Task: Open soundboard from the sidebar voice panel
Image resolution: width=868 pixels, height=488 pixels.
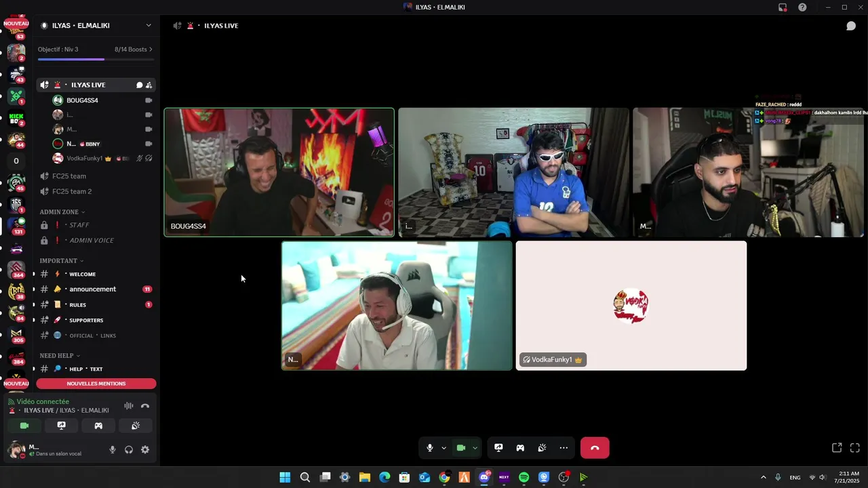Action: tap(136, 426)
